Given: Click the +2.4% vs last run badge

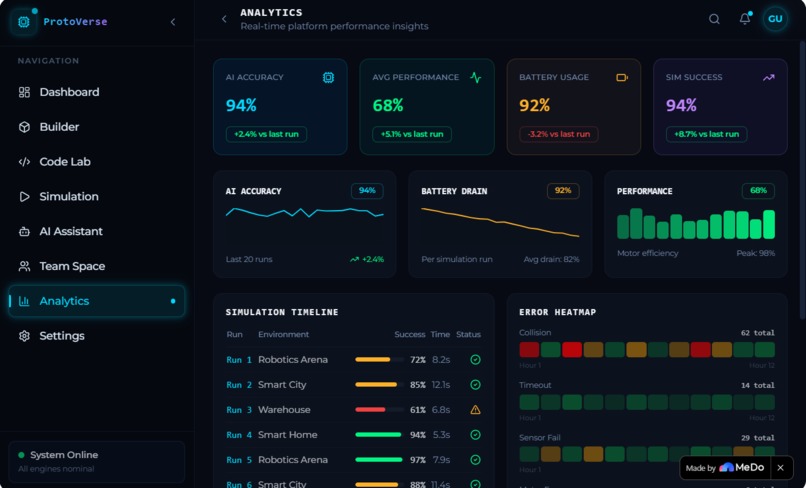Looking at the screenshot, I should pos(266,134).
